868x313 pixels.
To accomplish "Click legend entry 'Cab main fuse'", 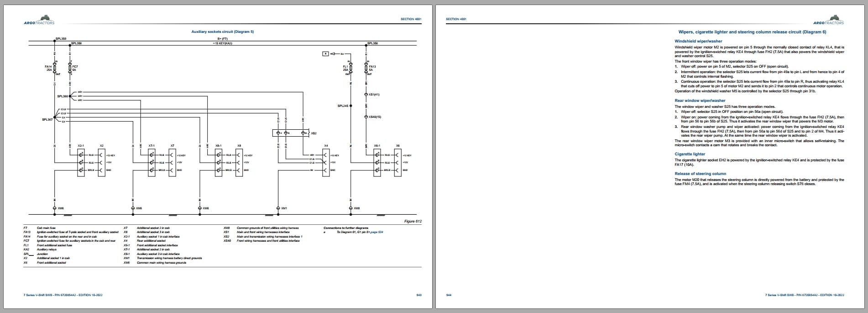I will pyautogui.click(x=46, y=228).
